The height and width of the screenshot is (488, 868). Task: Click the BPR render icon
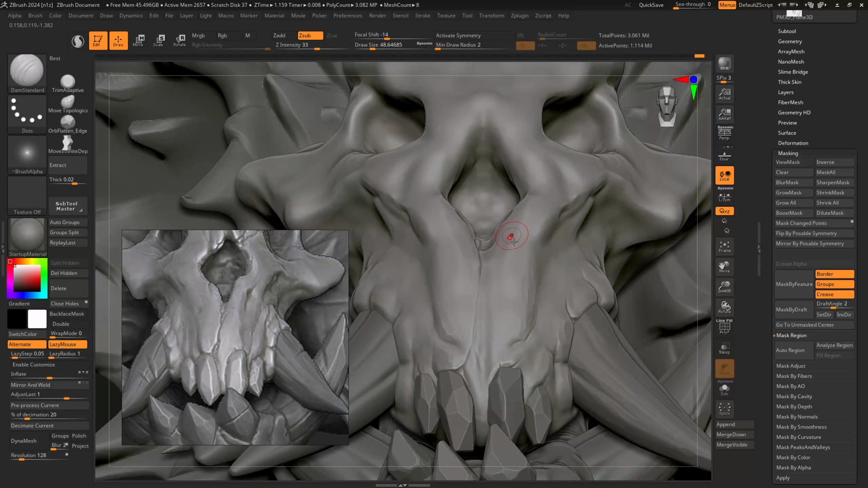pos(724,64)
